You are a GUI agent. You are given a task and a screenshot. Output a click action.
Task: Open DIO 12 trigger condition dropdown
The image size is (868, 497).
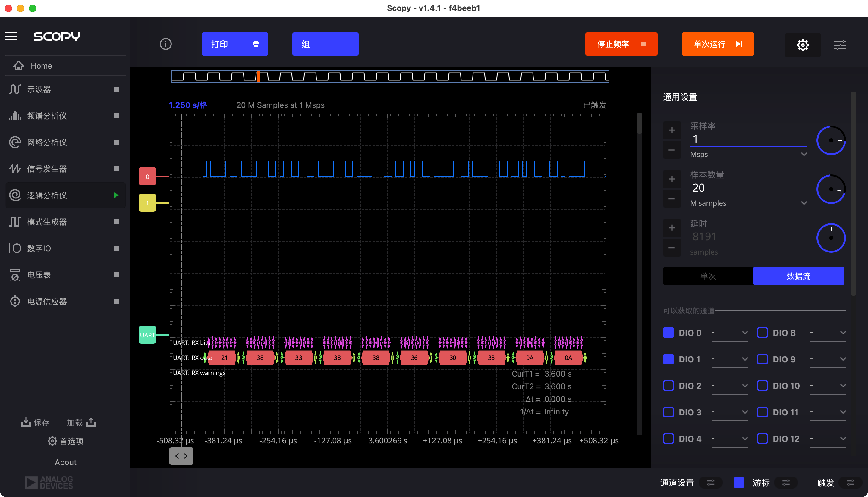(x=828, y=439)
